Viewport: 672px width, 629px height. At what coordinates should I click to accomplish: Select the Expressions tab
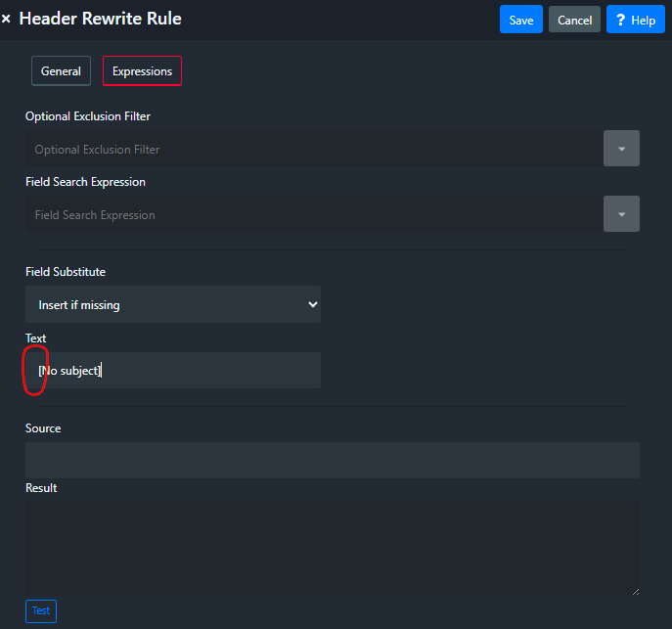[x=142, y=71]
